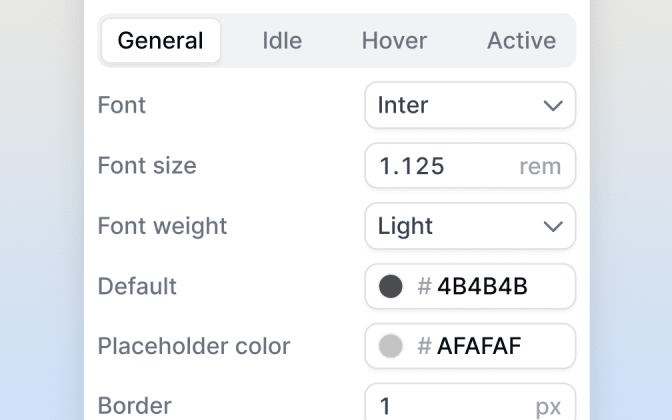Click the px unit in Border field
Image resolution: width=672 pixels, height=420 pixels.
(x=548, y=407)
